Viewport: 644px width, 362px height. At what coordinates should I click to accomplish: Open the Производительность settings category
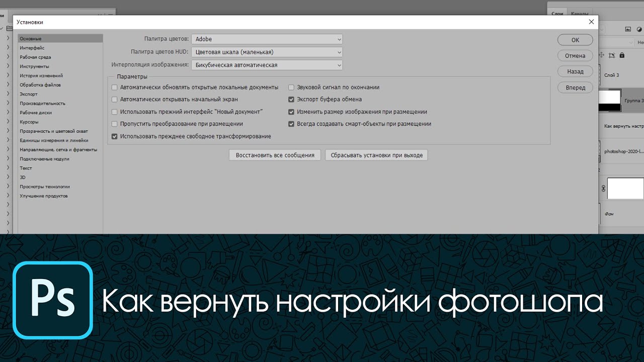pos(60,104)
